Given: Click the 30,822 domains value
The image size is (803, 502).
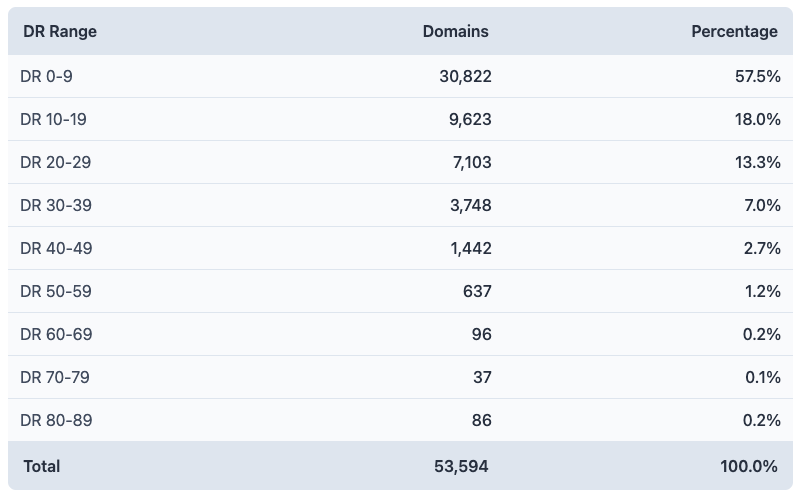Looking at the screenshot, I should click(x=465, y=76).
